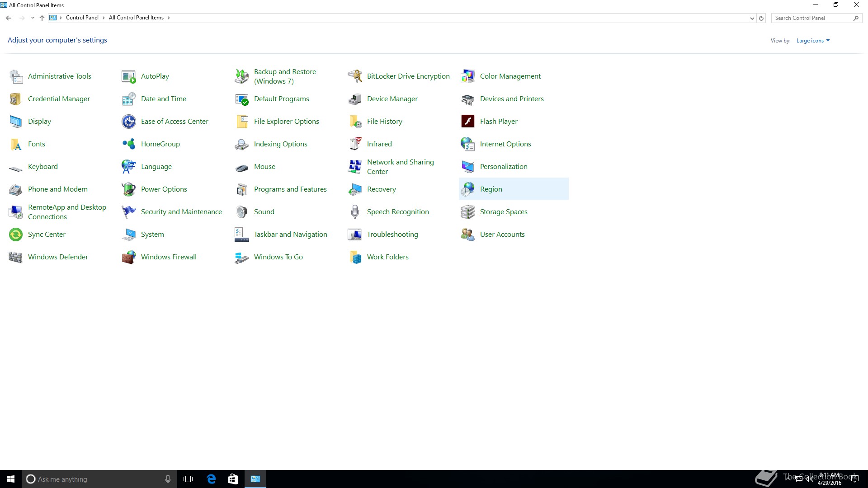The image size is (868, 488).
Task: Open the Credential Manager icon
Action: click(x=16, y=99)
